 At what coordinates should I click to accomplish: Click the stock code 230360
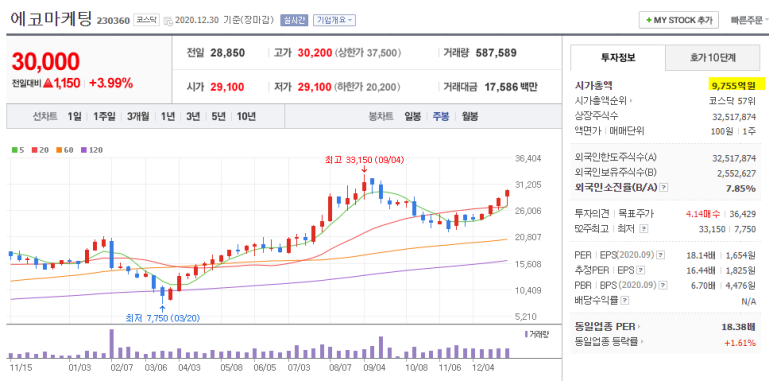113,21
